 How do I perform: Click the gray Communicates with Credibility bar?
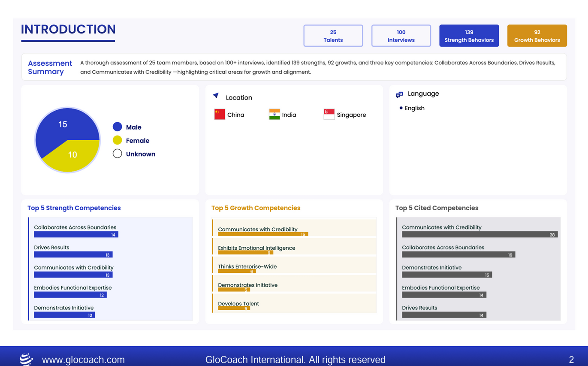(479, 235)
